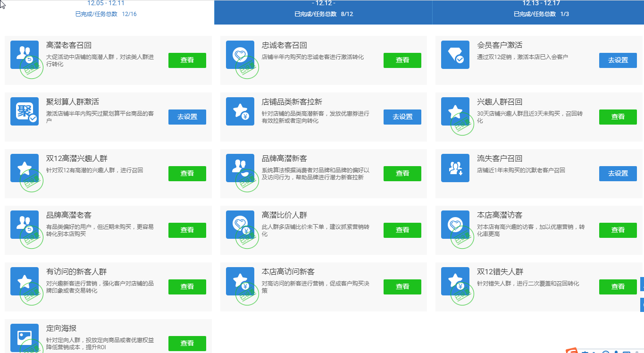Click 查看 for 品牌高潜新客

coord(402,174)
